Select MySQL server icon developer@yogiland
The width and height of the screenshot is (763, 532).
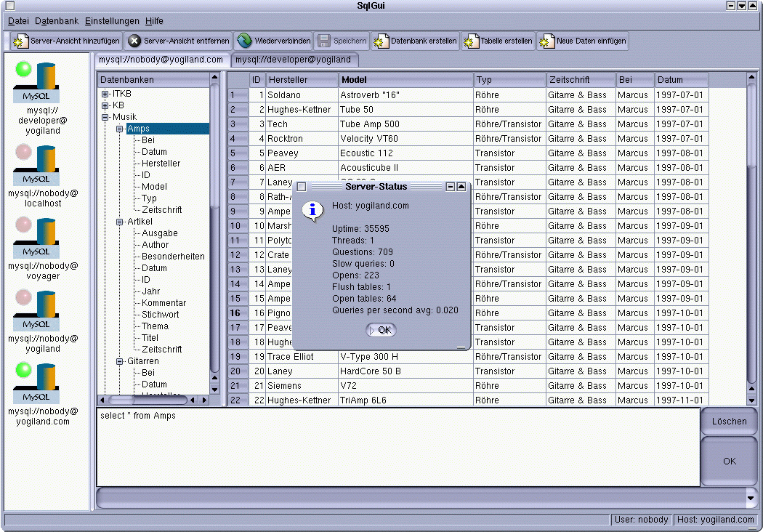coord(37,82)
